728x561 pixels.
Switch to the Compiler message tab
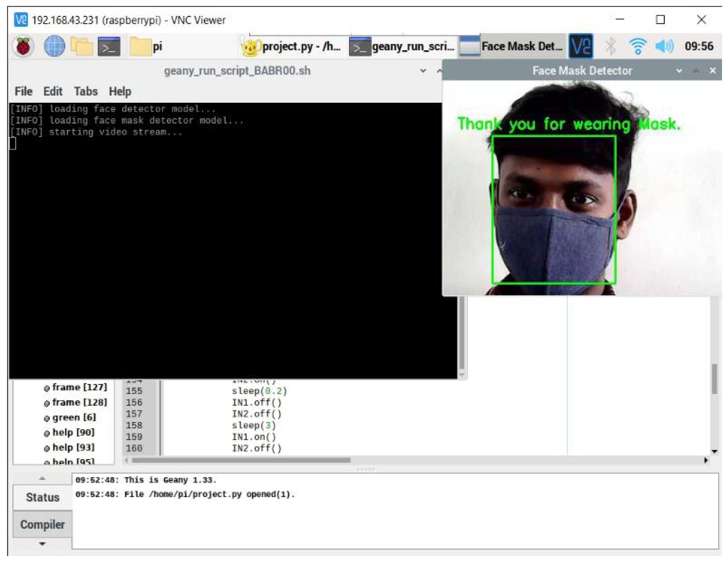coord(42,524)
